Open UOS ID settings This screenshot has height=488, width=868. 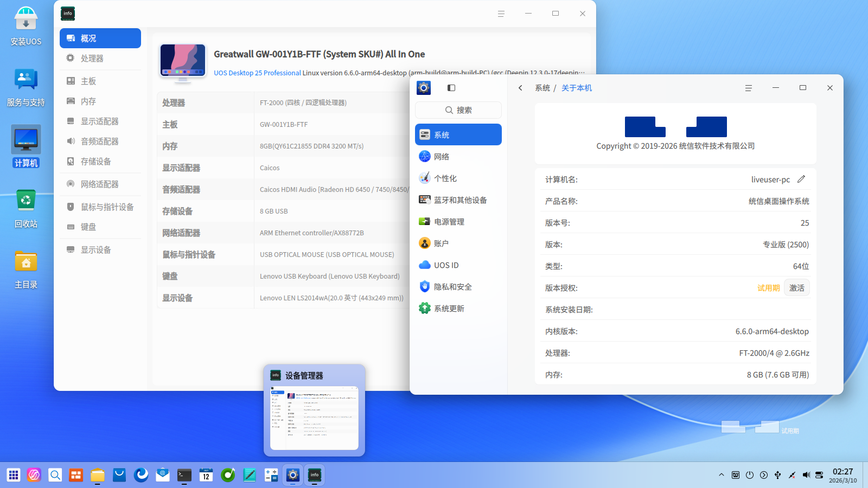click(458, 265)
